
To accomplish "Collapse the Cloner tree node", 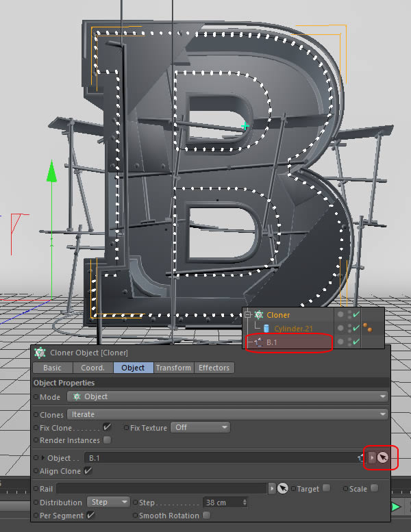I will click(x=248, y=315).
